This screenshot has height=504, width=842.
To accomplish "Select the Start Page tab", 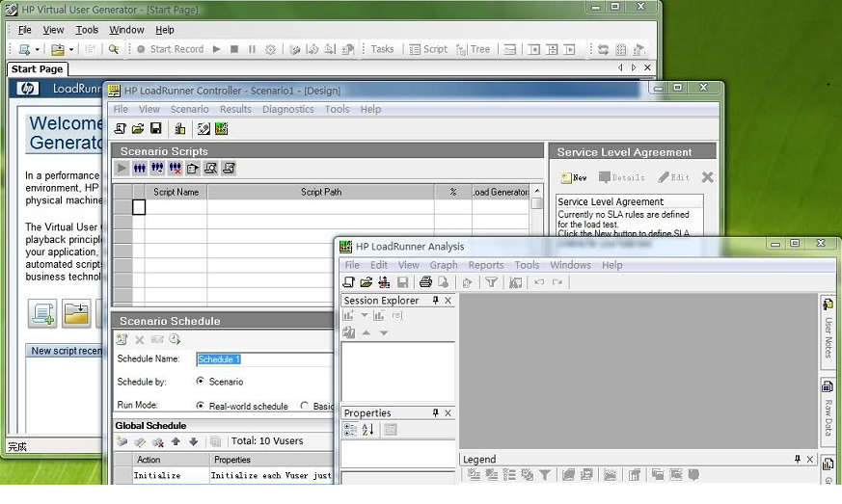I will [37, 68].
